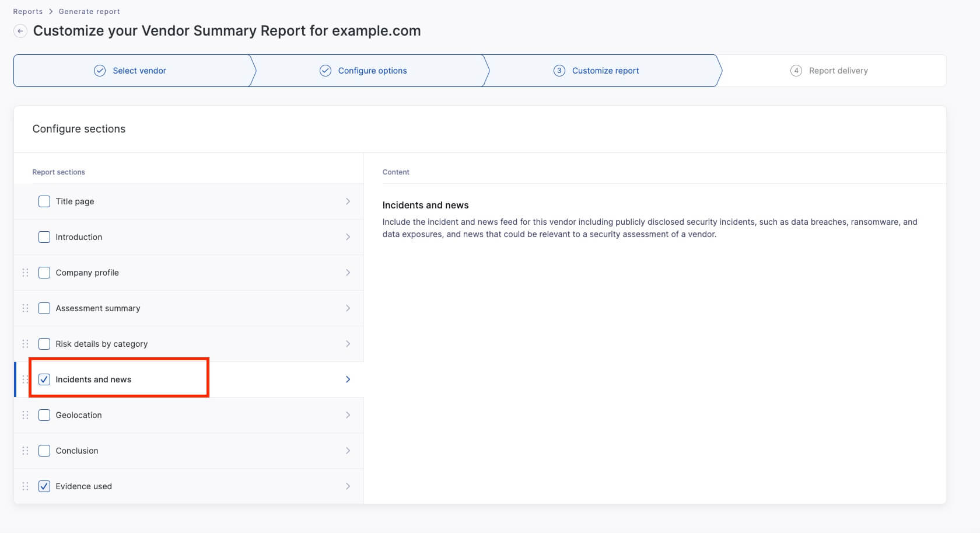
Task: Select the Geolocation row label
Action: (x=79, y=415)
